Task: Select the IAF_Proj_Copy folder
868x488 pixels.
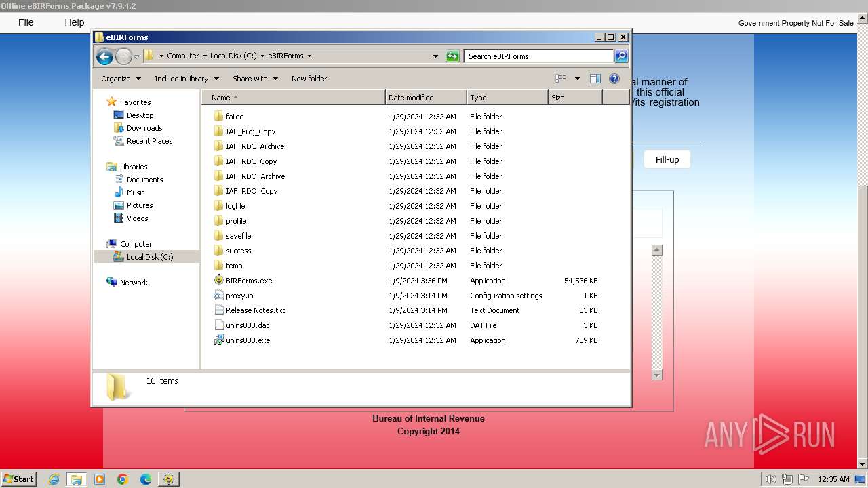Action: coord(250,131)
